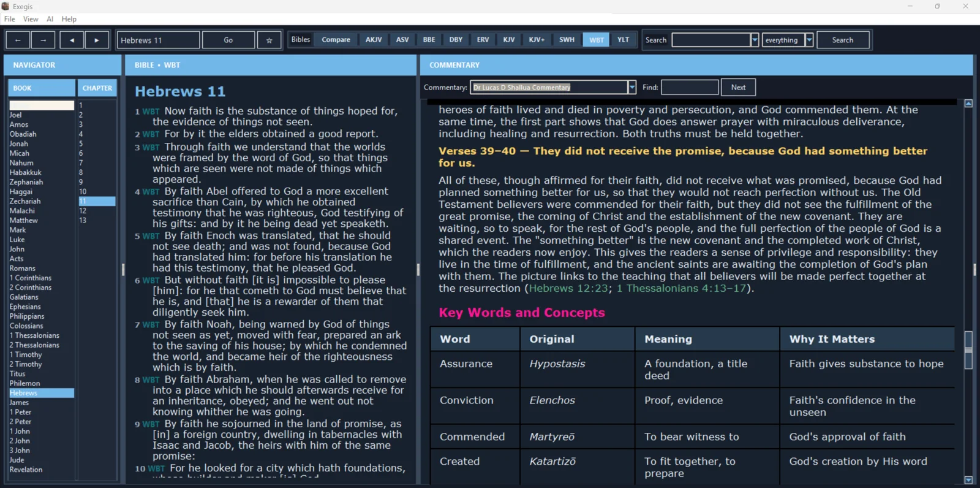Click the BOOK column header

[42, 88]
